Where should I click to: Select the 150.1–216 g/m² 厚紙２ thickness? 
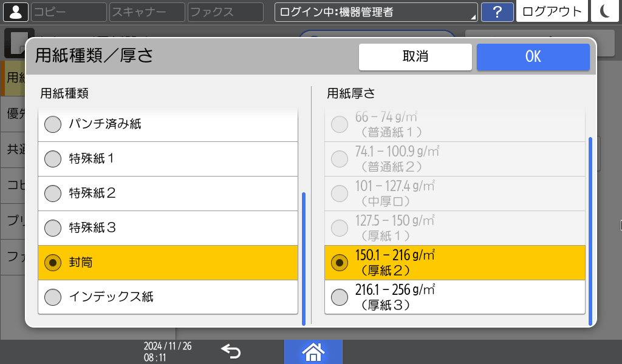pos(454,263)
